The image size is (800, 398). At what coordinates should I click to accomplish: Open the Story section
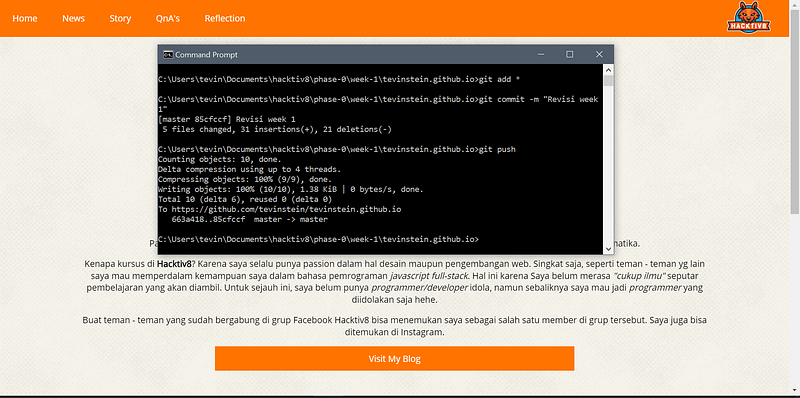tap(120, 18)
